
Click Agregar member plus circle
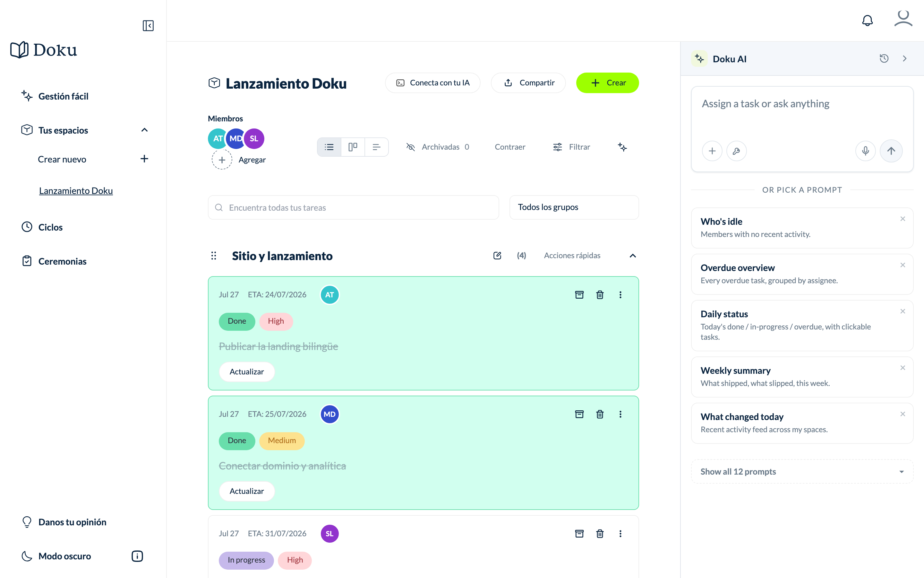pos(222,160)
